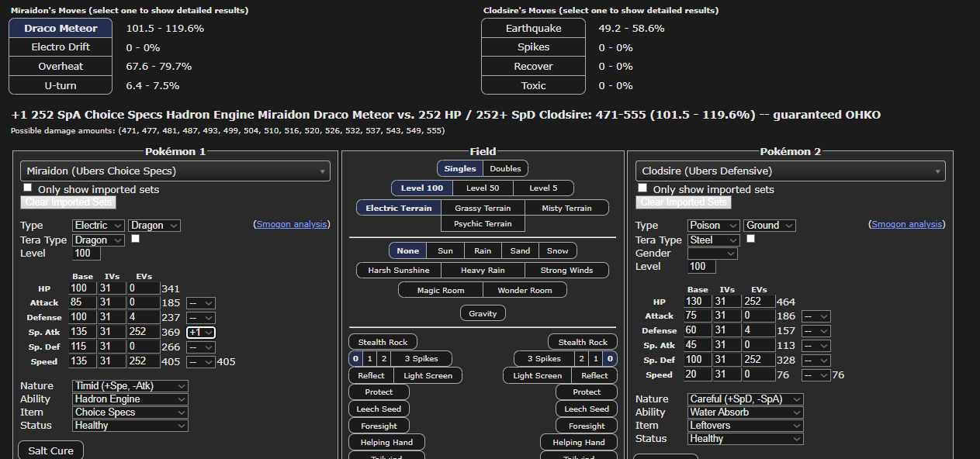Set weather to Heavy Rain
The width and height of the screenshot is (980, 459).
pyautogui.click(x=483, y=270)
